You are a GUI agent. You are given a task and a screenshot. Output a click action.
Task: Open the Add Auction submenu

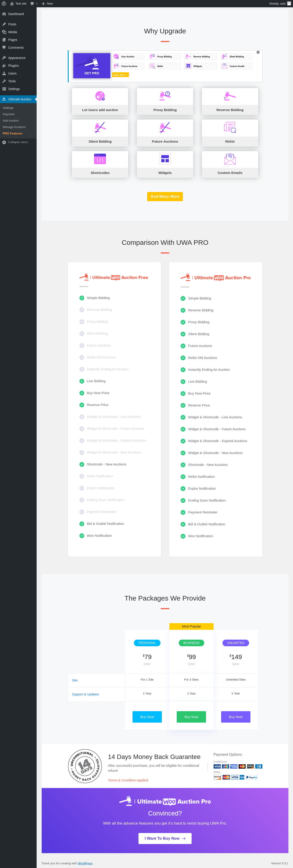(x=11, y=121)
